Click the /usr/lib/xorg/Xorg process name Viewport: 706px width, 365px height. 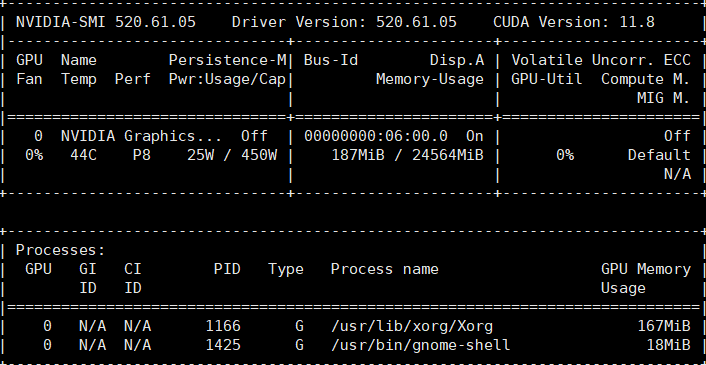[x=412, y=327]
